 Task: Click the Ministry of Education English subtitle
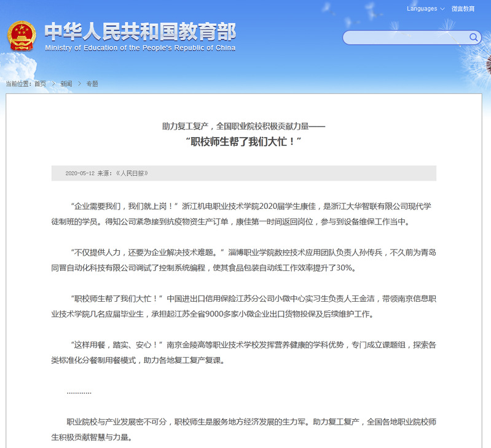(140, 48)
